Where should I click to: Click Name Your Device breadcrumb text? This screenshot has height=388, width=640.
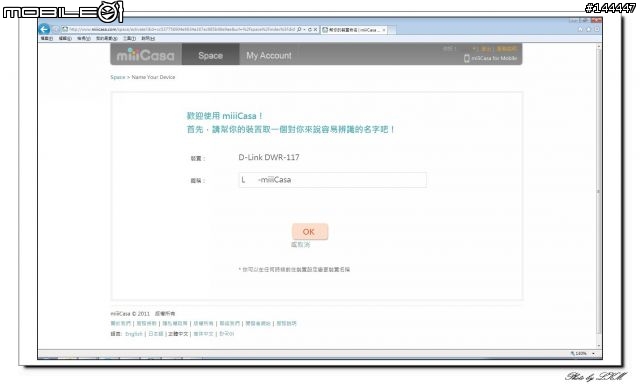click(x=153, y=77)
